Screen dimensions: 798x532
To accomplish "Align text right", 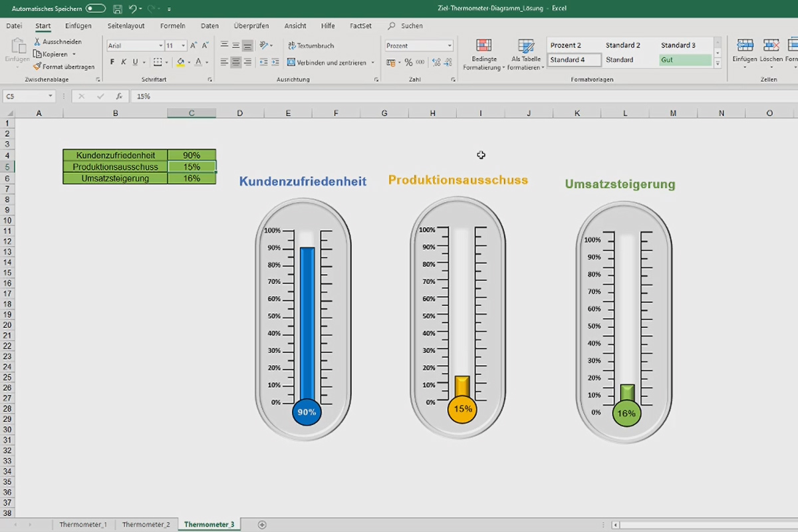I will click(x=247, y=62).
